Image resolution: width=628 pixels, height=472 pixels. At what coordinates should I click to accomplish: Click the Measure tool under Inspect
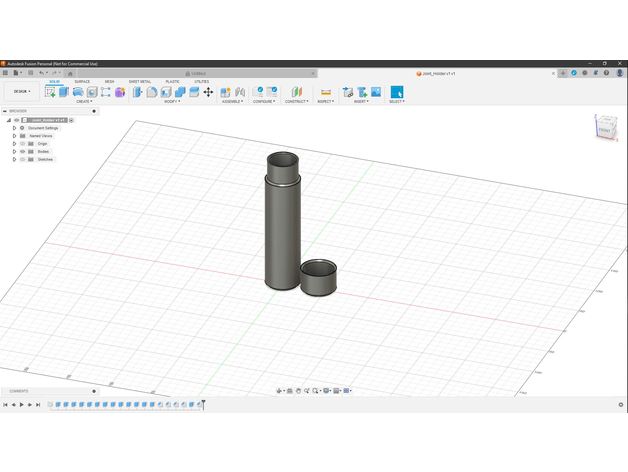pyautogui.click(x=325, y=92)
